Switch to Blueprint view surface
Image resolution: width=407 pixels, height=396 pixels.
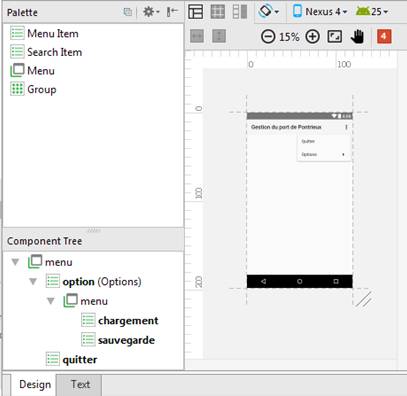[x=218, y=12]
